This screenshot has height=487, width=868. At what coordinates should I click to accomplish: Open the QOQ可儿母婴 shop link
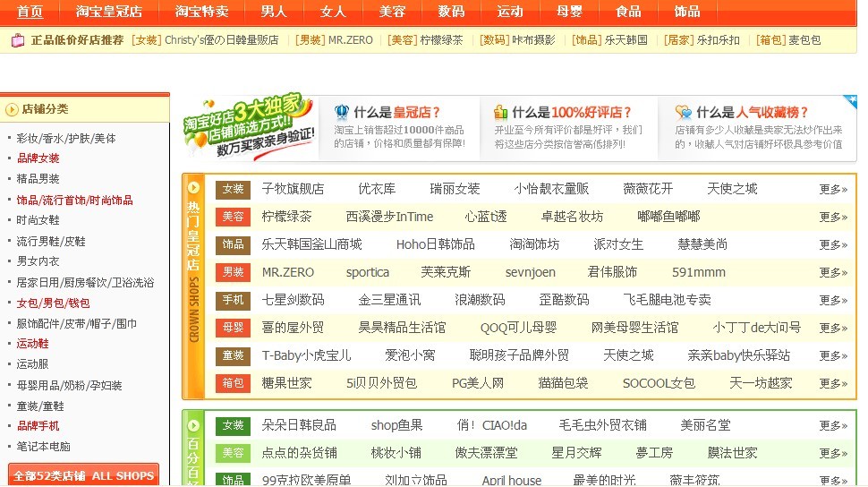[x=518, y=328]
